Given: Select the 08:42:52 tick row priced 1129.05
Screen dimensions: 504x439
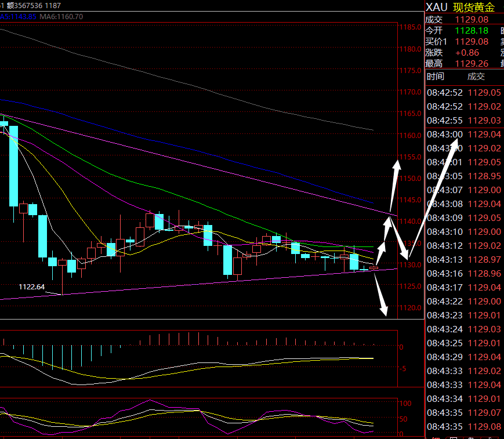Looking at the screenshot, I should [x=464, y=93].
